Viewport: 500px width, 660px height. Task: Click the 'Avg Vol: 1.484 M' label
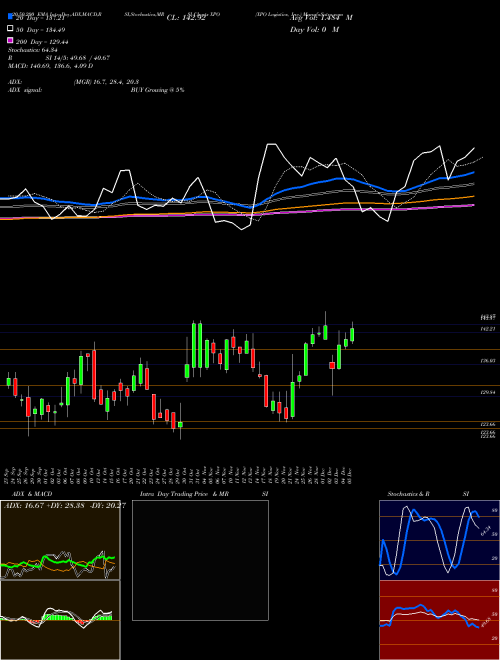321,18
